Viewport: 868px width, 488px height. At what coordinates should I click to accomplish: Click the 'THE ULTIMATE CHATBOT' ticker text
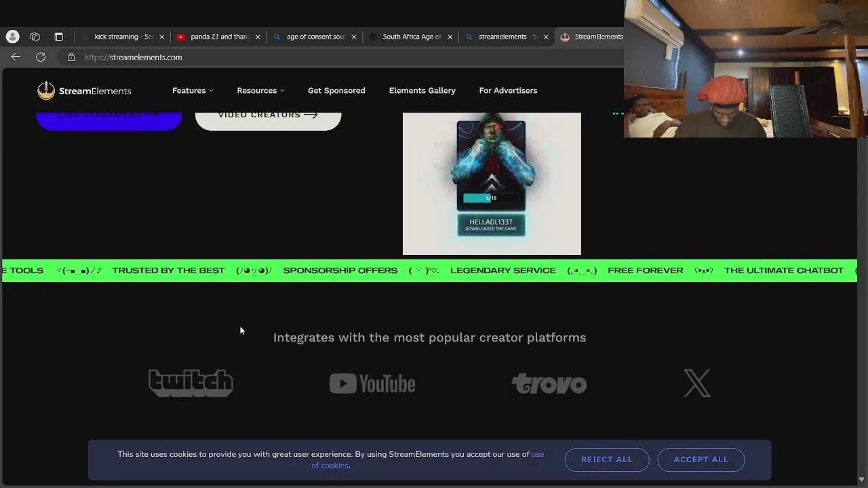[x=784, y=270]
